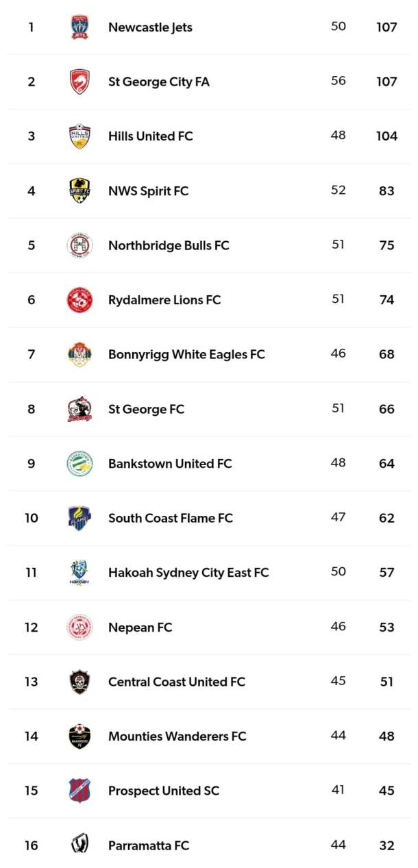Click the Bankstown United FC green badge
Image resolution: width=418 pixels, height=868 pixels.
click(x=80, y=464)
